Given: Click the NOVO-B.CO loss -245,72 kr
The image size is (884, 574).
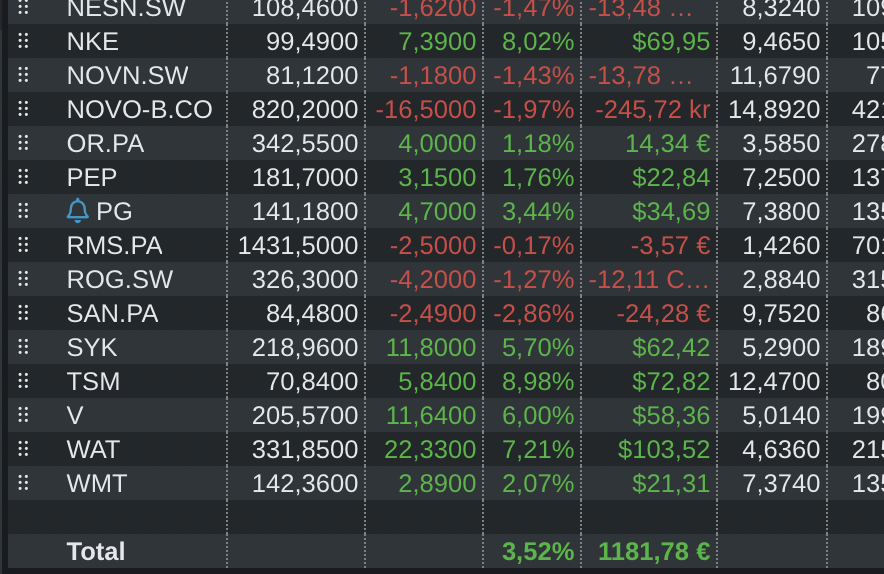Looking at the screenshot, I should (653, 109).
